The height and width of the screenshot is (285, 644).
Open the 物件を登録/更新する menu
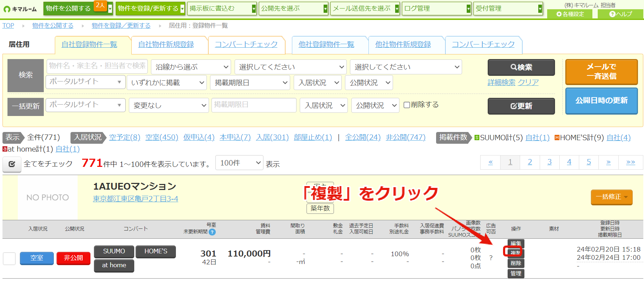coord(150,9)
